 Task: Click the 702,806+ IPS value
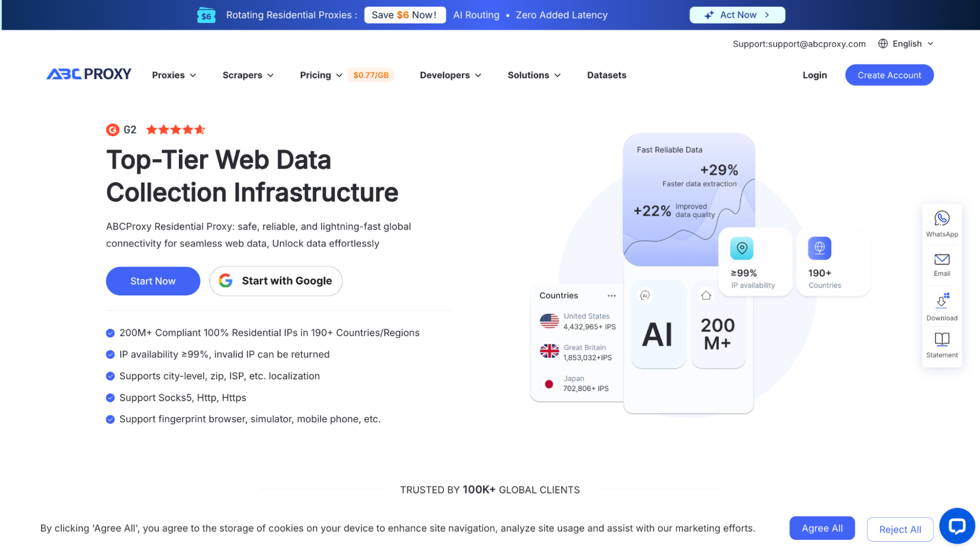[x=586, y=388]
